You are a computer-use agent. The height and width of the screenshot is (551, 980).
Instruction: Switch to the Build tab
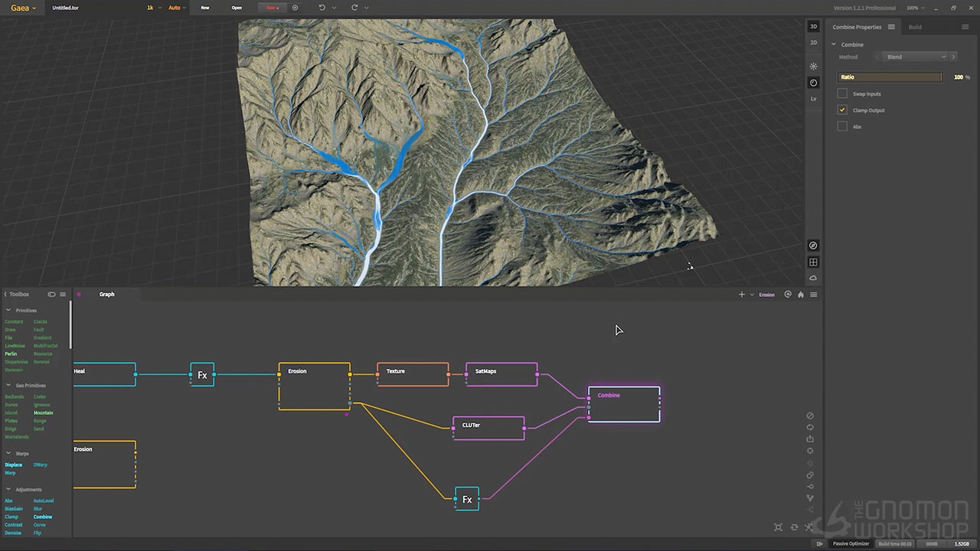click(x=915, y=27)
